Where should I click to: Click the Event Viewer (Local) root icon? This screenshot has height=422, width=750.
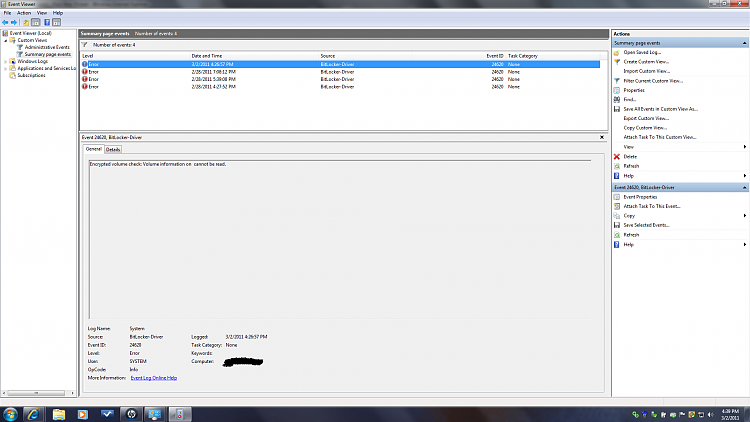click(x=5, y=33)
